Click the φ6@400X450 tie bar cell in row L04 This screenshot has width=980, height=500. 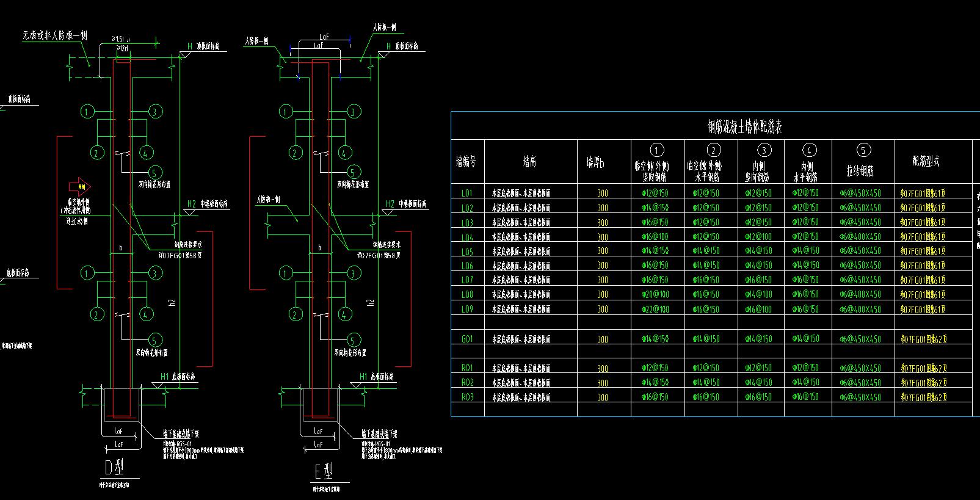(x=860, y=237)
